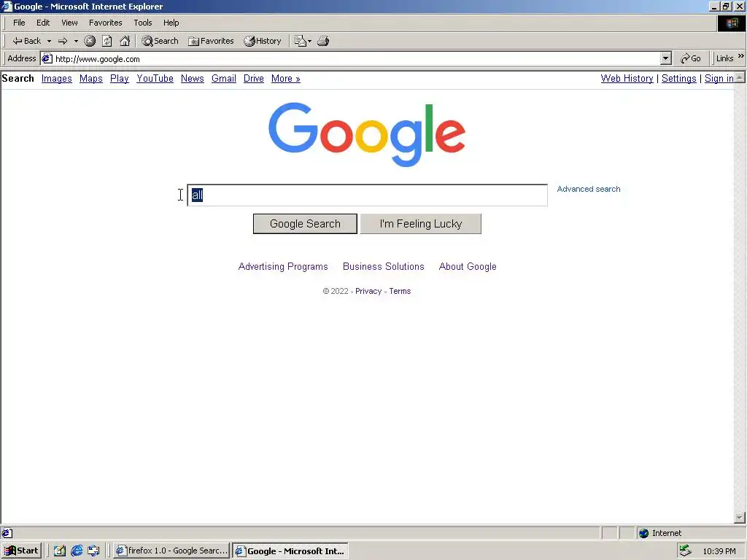Open the Forward button history dropdown arrow

tap(76, 41)
